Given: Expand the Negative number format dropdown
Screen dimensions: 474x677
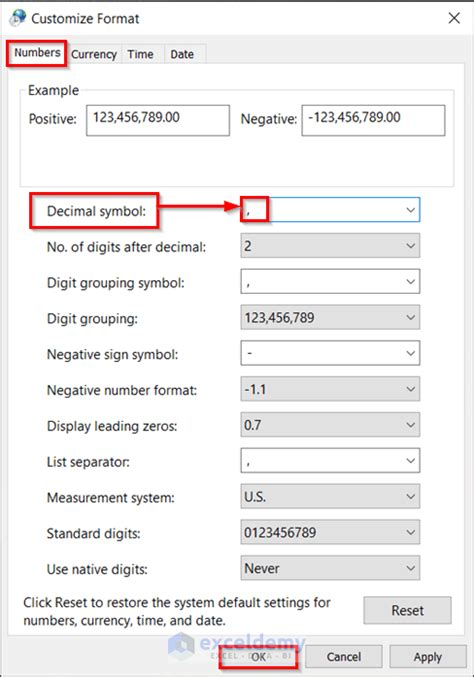Looking at the screenshot, I should pyautogui.click(x=330, y=389).
